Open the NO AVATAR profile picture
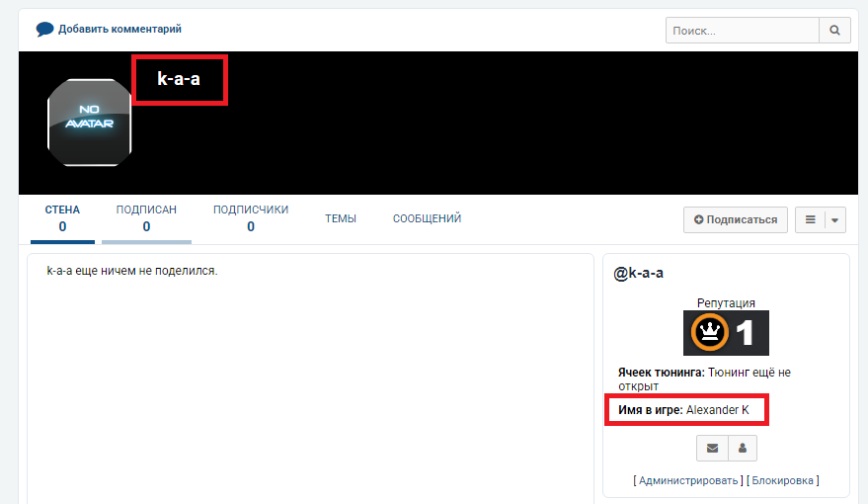 [89, 123]
